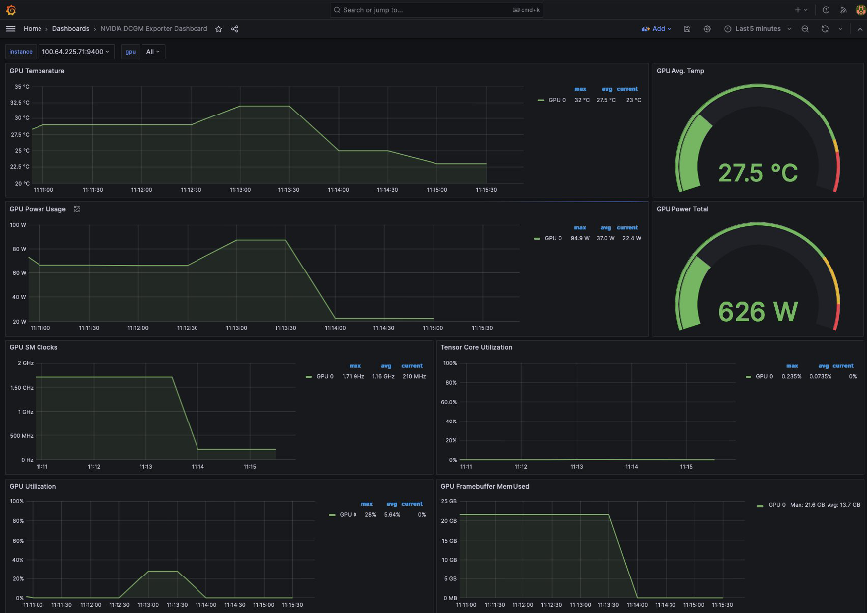Open the Last 5 minutes time range picker
This screenshot has width=868, height=614.
click(758, 29)
